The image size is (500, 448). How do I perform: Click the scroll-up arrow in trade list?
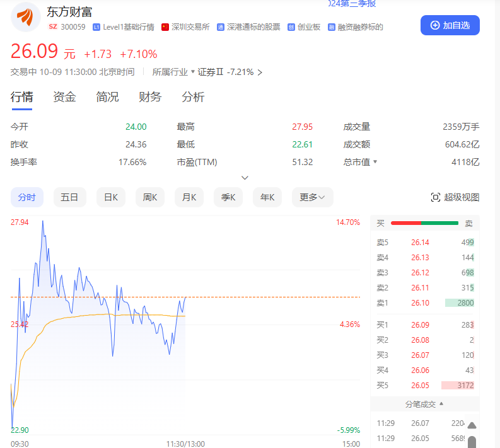coord(472,425)
